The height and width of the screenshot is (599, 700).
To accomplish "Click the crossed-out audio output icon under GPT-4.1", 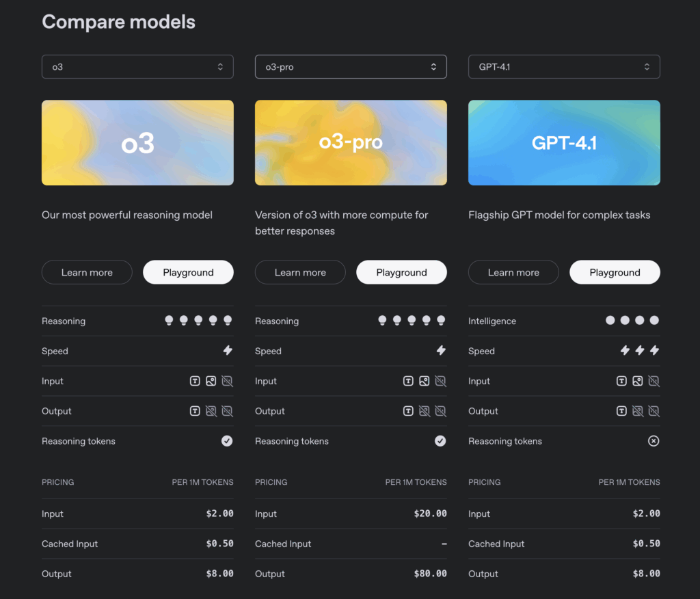I will (654, 411).
